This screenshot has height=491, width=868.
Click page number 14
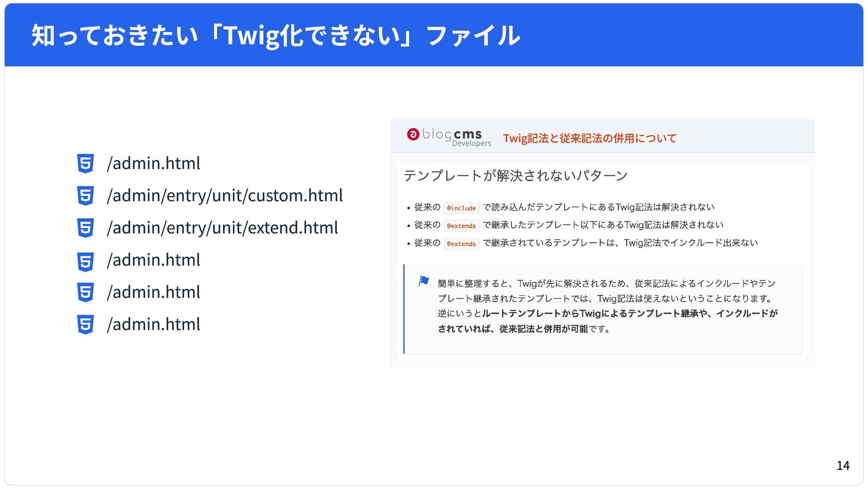[843, 466]
